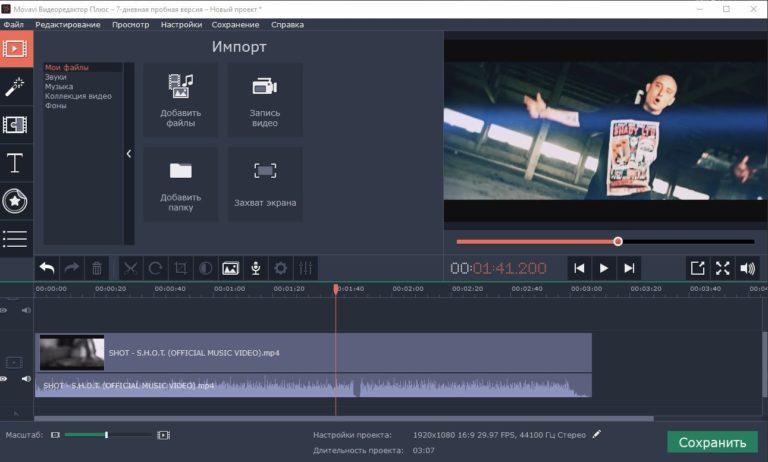Click the Undo arrow button
Screen dimensions: 768x462
point(47,268)
